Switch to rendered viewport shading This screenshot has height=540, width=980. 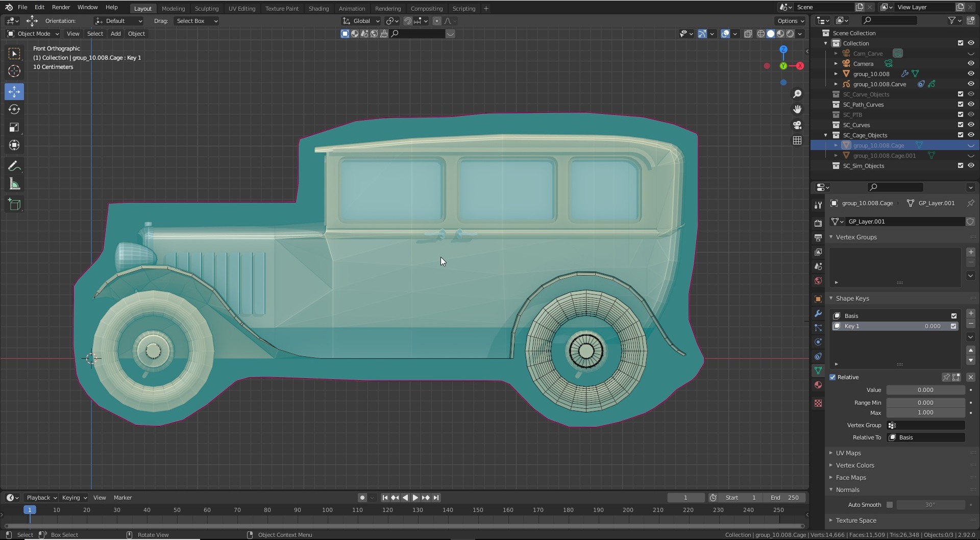click(790, 34)
